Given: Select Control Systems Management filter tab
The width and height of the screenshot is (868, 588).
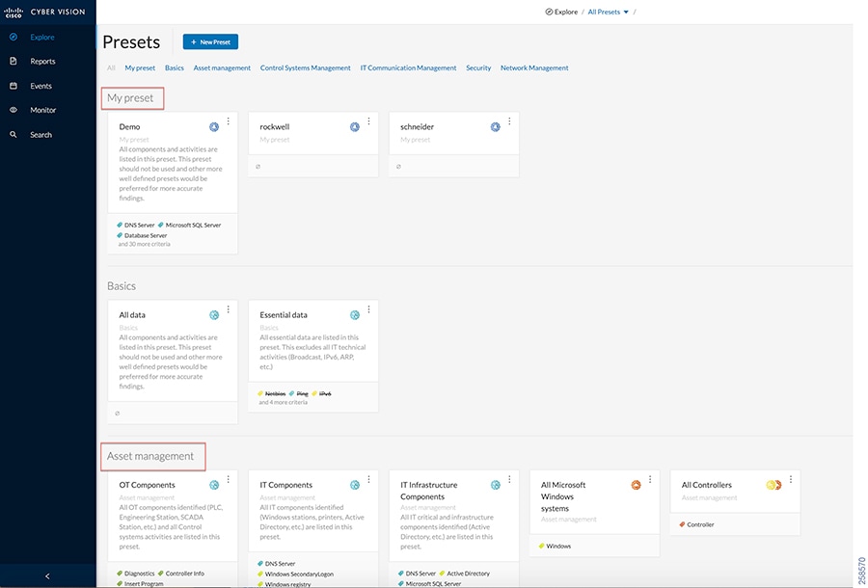Looking at the screenshot, I should pos(306,68).
